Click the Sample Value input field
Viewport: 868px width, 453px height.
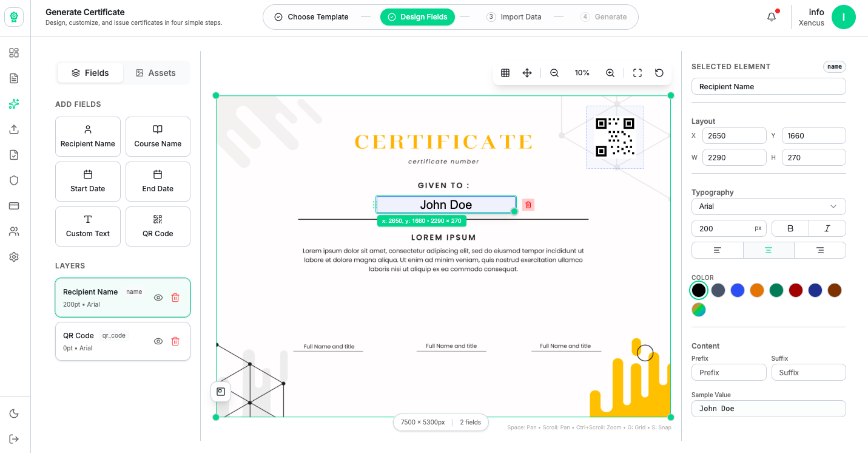769,409
